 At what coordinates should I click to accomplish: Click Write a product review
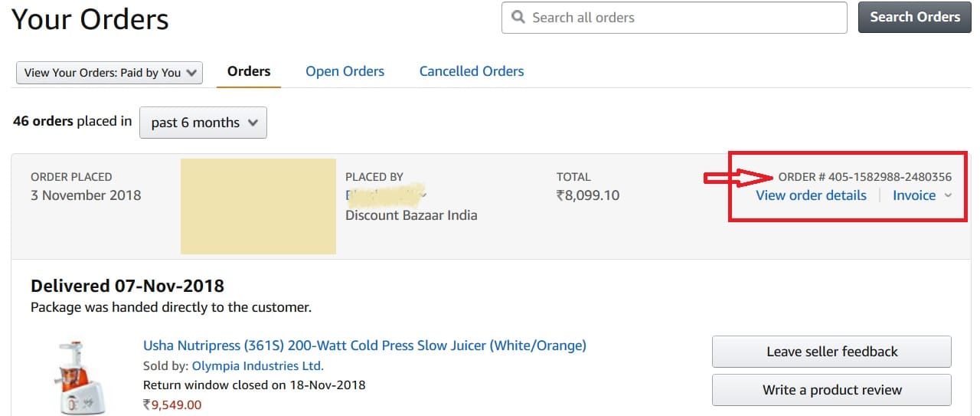tap(831, 390)
